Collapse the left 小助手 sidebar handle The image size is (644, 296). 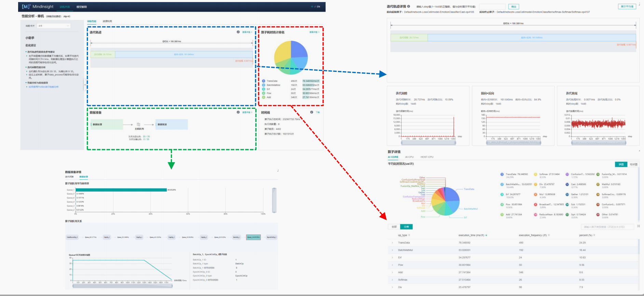click(85, 85)
